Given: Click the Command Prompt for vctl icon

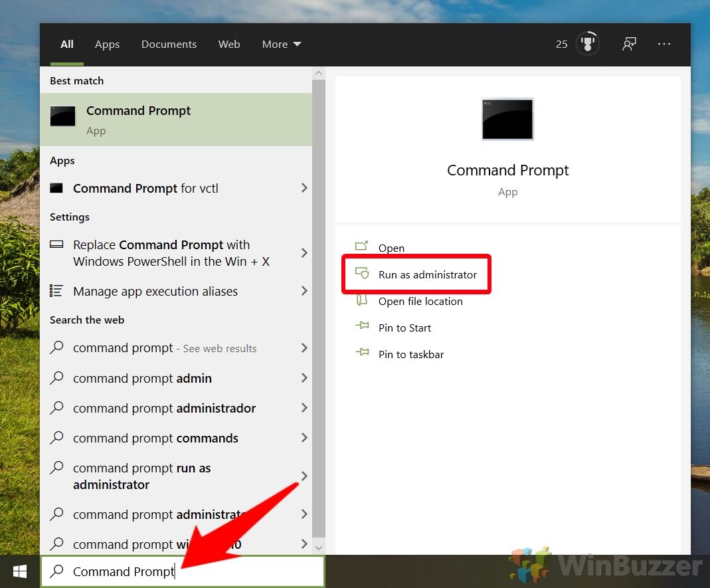Looking at the screenshot, I should pyautogui.click(x=56, y=188).
